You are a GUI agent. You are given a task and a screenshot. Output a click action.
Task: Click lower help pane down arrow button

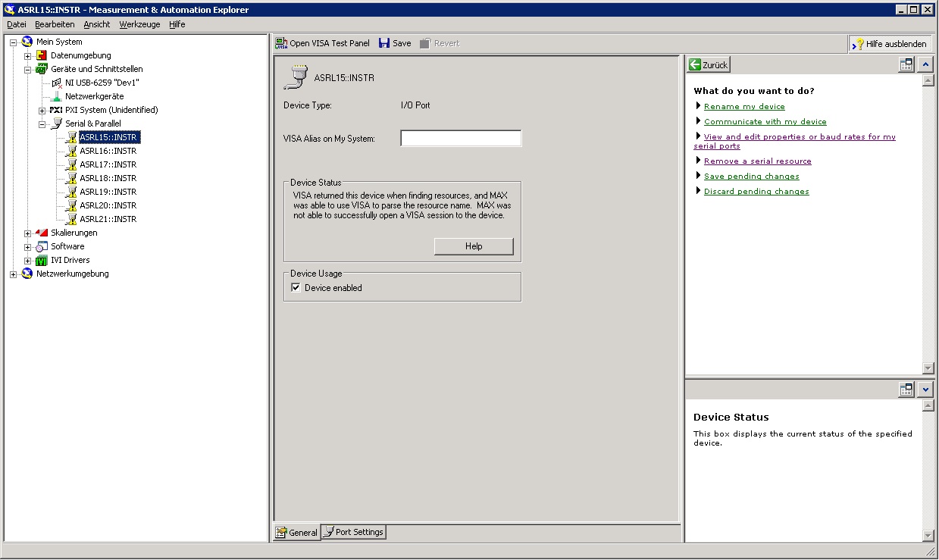click(x=925, y=389)
